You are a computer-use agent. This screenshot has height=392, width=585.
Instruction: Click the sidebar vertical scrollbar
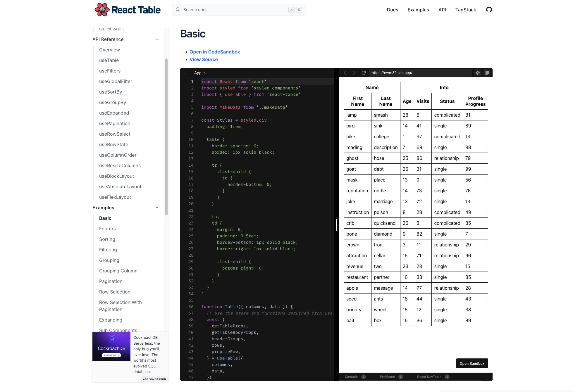pos(166,137)
